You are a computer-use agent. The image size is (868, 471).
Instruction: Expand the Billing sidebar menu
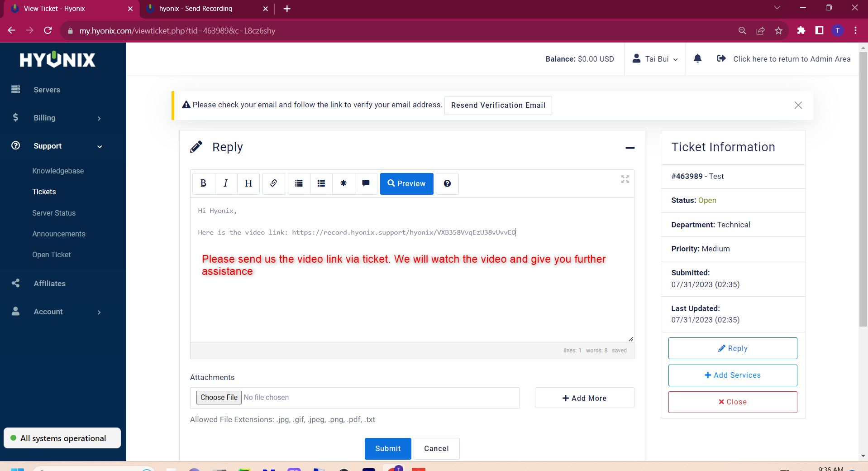57,118
